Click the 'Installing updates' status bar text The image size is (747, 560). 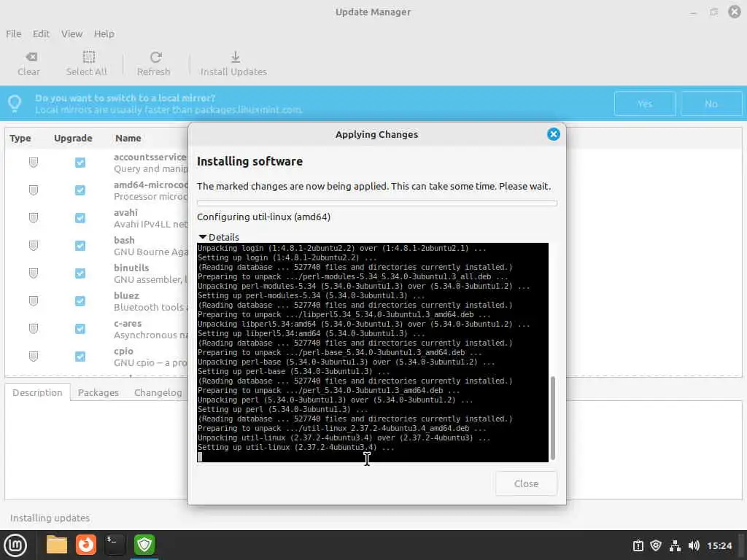click(50, 518)
